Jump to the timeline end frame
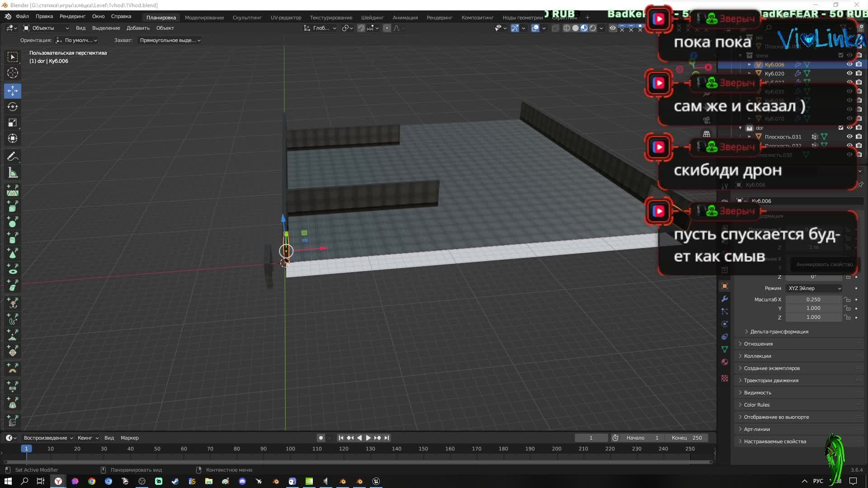The height and width of the screenshot is (488, 868). click(387, 438)
